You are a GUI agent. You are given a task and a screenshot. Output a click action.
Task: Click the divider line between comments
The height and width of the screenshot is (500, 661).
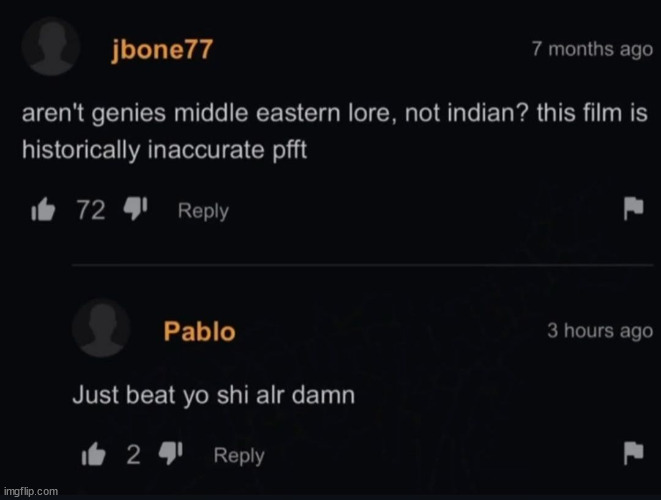[x=363, y=265]
